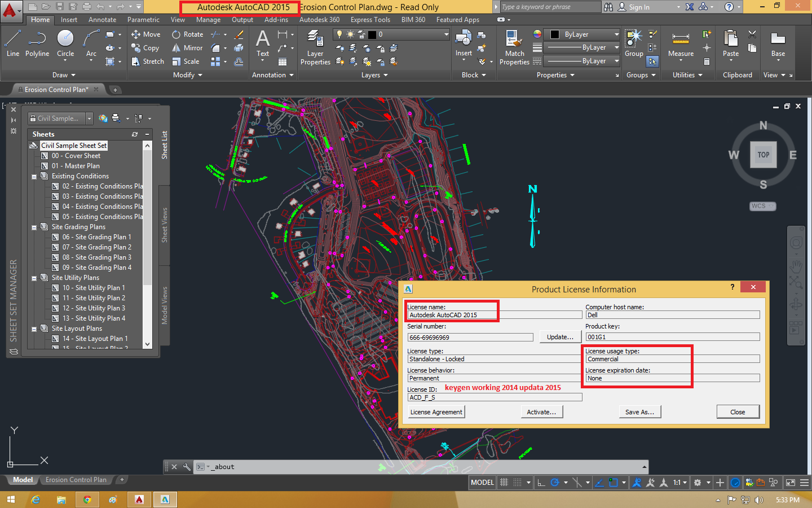Click the Insert block tool

(464, 44)
